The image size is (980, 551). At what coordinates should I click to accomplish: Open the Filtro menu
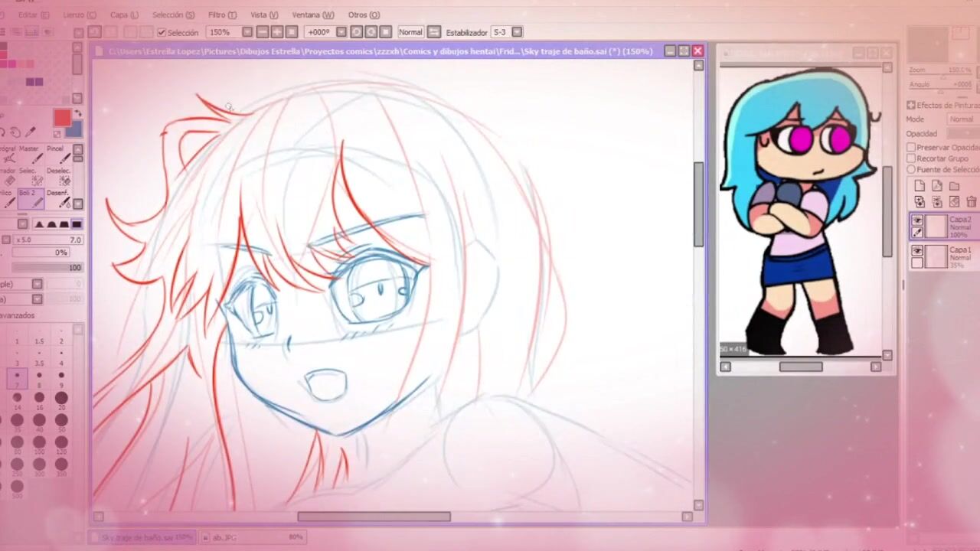pos(222,15)
